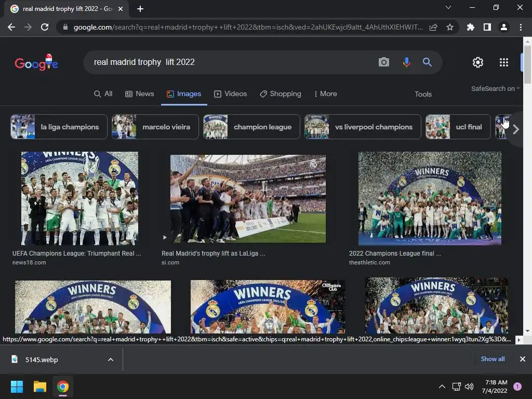This screenshot has width=532, height=399.
Task: Show hidden system tray icons
Action: tap(442, 387)
